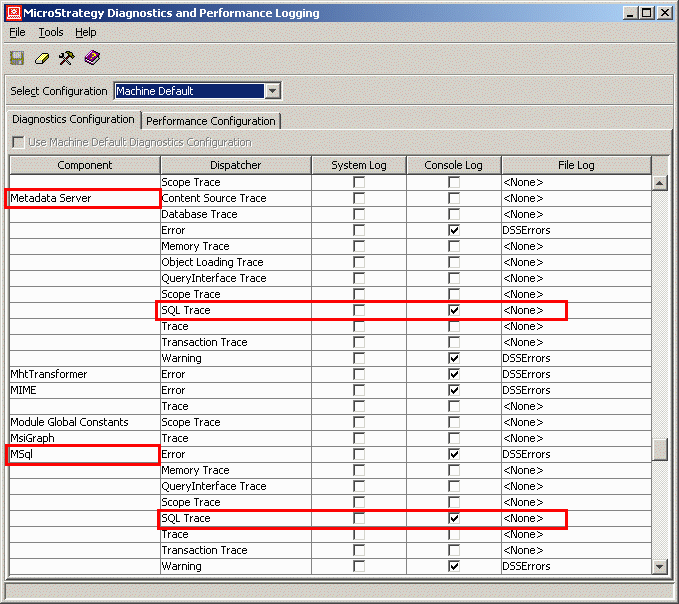
Task: Toggle Console Log checkbox for MIME Error
Action: [454, 390]
